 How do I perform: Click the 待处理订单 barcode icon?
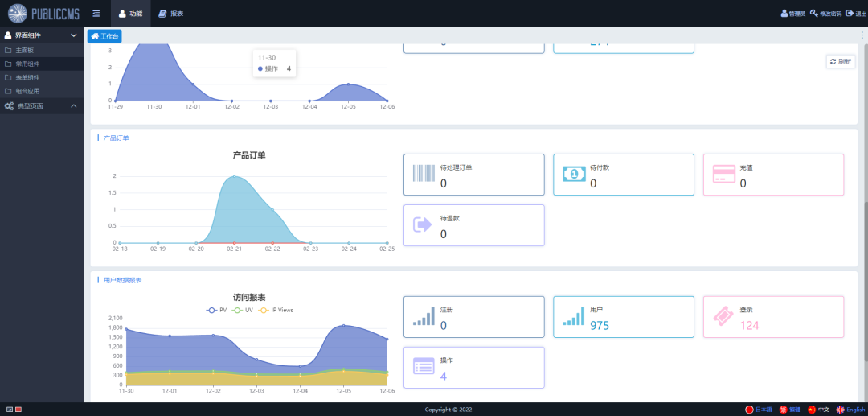423,174
